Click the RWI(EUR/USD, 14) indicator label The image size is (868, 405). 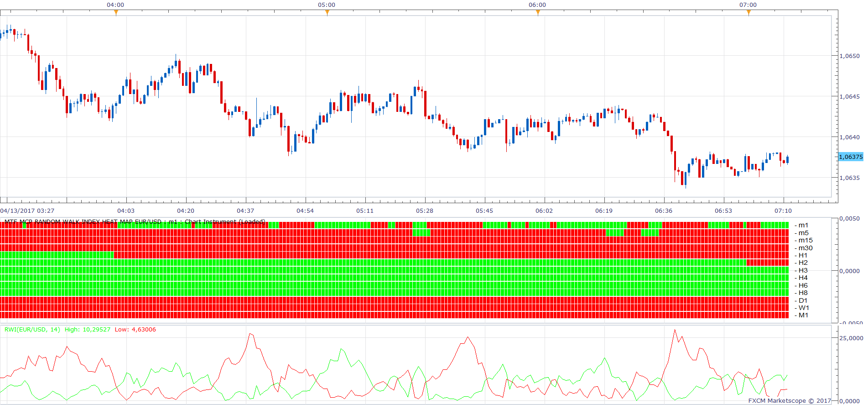(x=32, y=329)
